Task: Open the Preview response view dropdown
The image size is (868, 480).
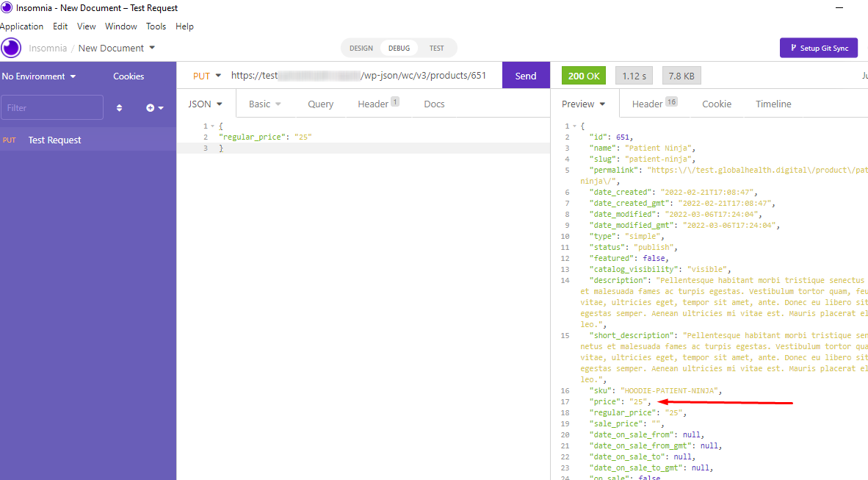Action: click(x=582, y=104)
